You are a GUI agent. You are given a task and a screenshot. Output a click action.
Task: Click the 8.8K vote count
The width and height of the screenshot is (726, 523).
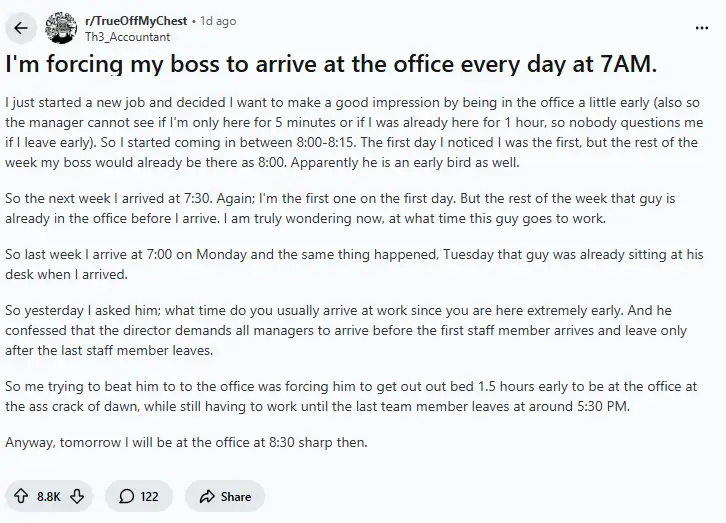[x=49, y=496]
